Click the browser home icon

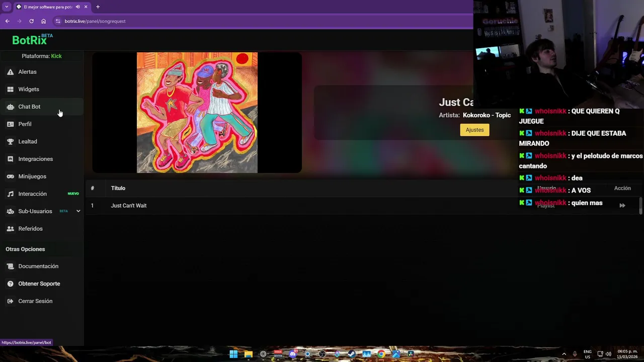(x=43, y=21)
